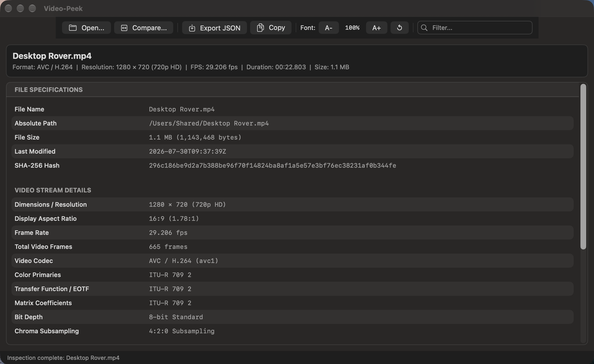594x364 pixels.
Task: Click the Absolute Path value
Action: pos(209,123)
